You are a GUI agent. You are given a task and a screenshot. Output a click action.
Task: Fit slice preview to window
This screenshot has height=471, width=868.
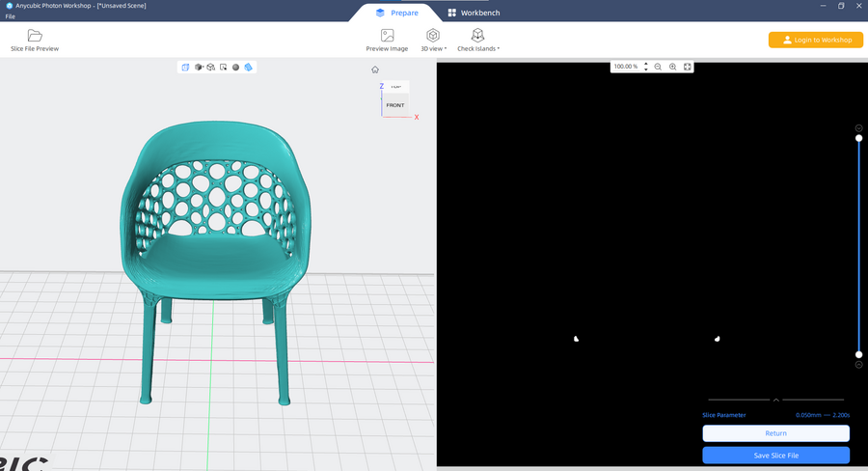pos(687,67)
